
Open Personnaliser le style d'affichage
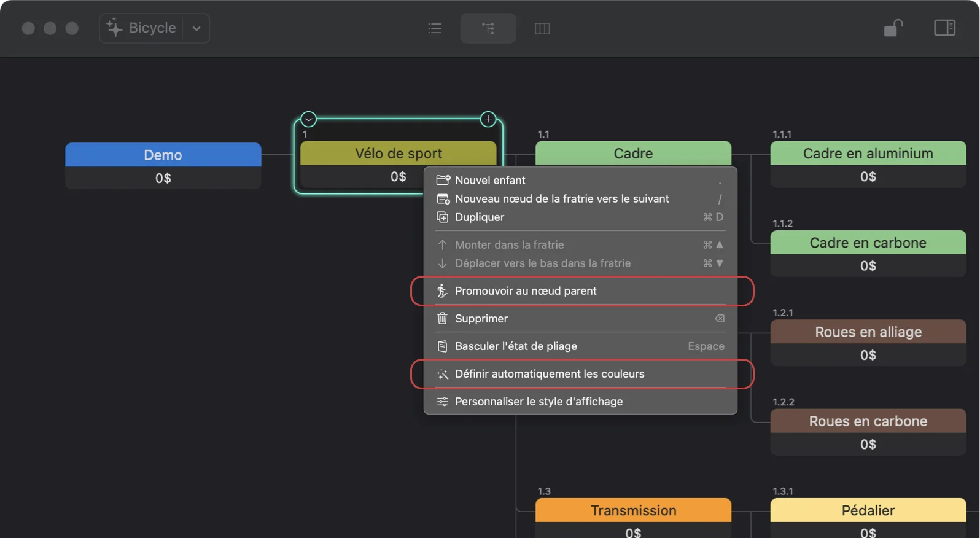[x=539, y=402]
